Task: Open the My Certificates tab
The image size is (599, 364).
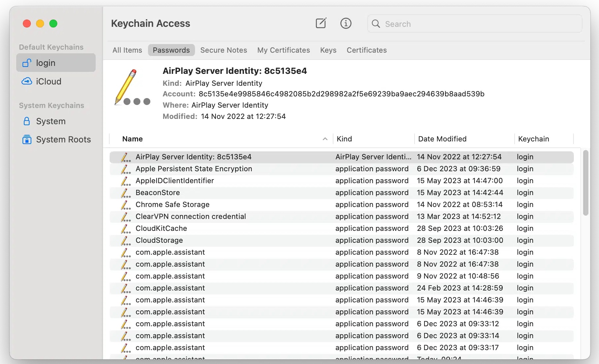Action: pyautogui.click(x=283, y=50)
